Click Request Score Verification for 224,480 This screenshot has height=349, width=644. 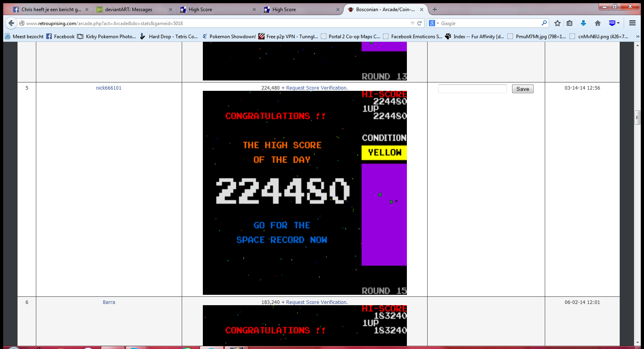[316, 88]
